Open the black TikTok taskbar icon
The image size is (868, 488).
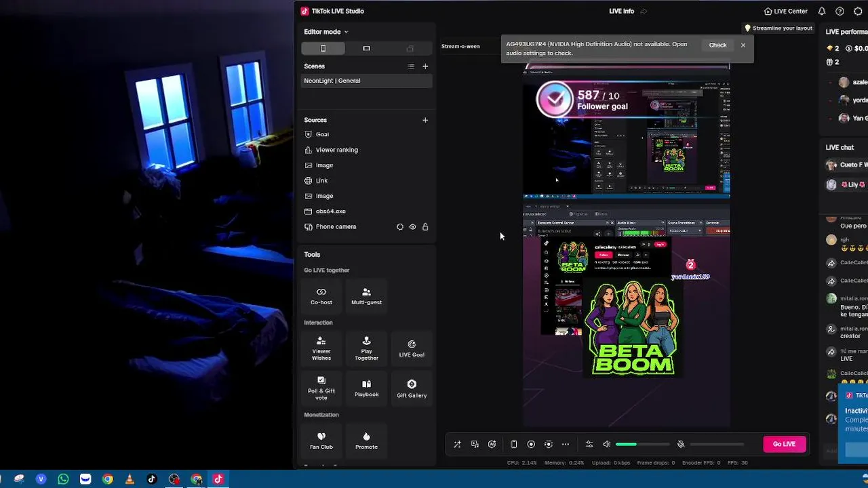point(152,479)
